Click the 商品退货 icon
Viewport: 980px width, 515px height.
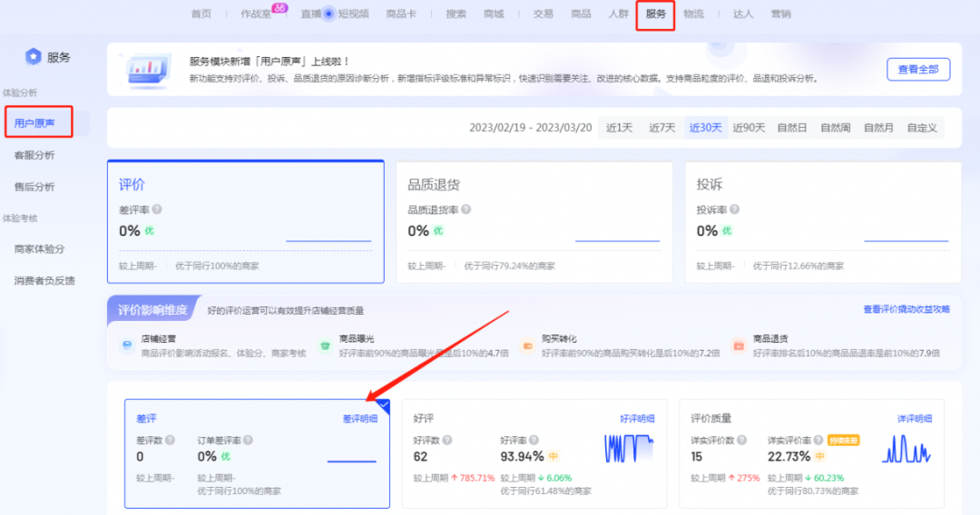coord(739,345)
